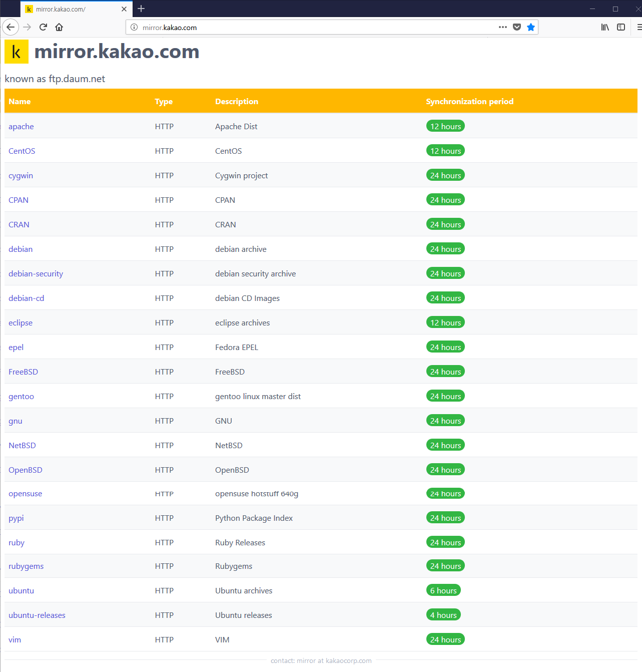Click the 'opensuse hotstuff 640g' description
This screenshot has height=672, width=642.
257,493
